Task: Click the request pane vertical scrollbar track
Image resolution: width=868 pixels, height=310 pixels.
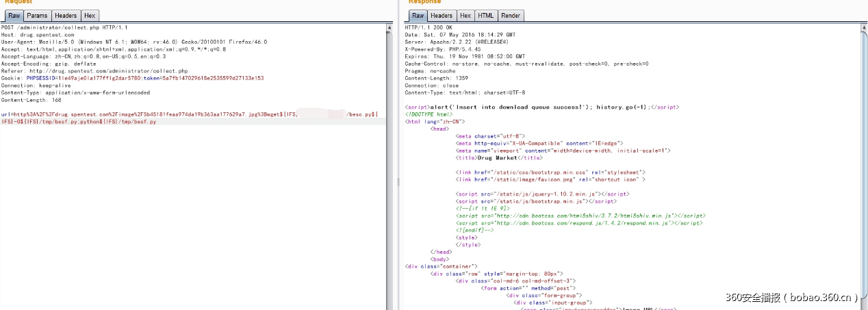Action: point(390,171)
